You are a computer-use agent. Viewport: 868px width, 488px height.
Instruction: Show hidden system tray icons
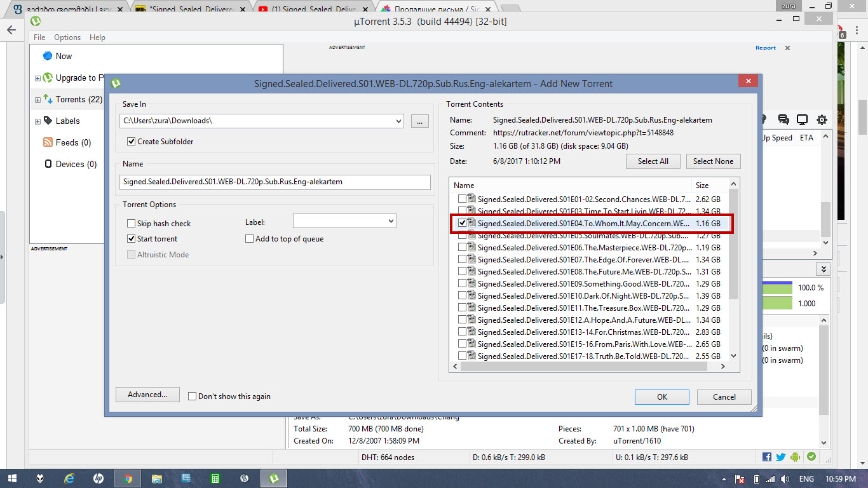coord(725,478)
